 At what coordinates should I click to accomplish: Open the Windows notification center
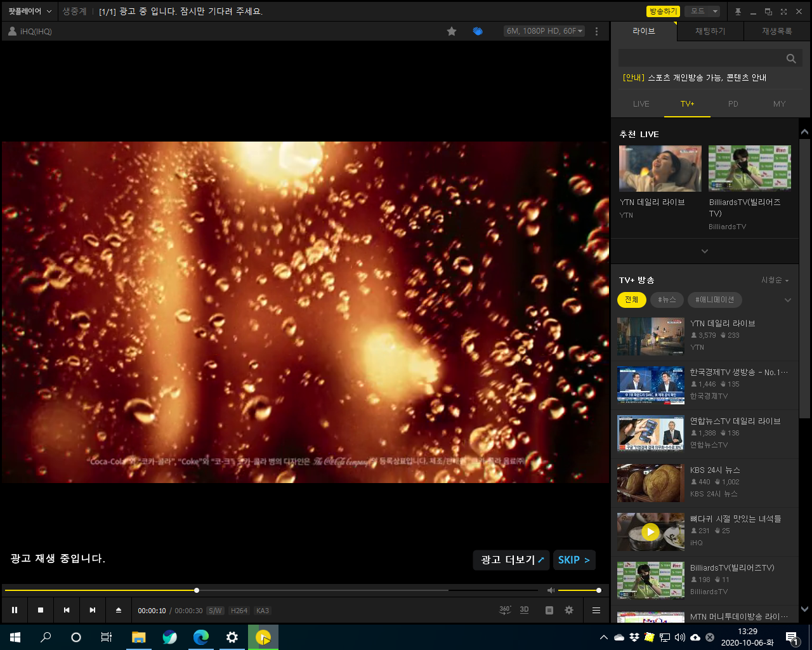792,637
